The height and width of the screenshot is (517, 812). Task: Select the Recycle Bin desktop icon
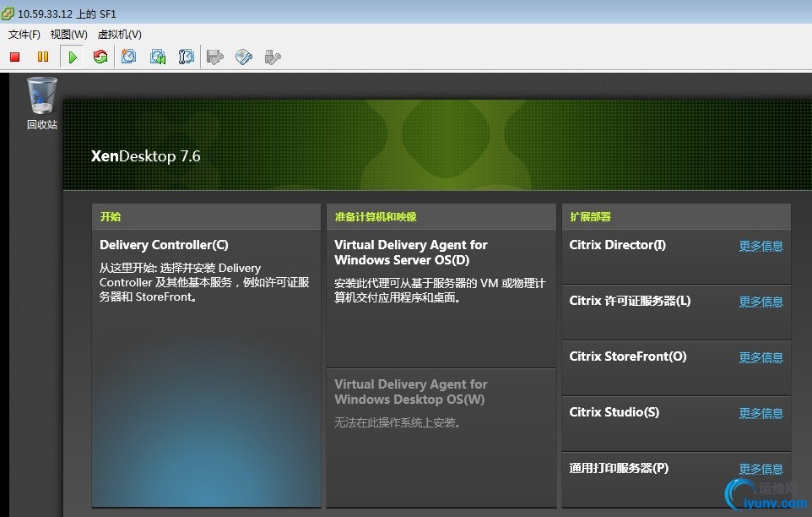coord(42,102)
